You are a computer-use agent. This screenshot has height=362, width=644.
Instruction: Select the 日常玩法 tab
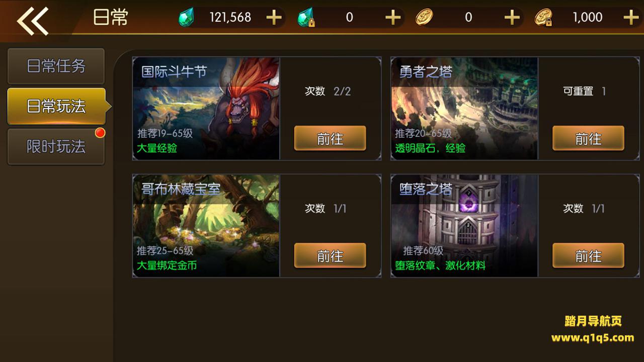[x=56, y=107]
